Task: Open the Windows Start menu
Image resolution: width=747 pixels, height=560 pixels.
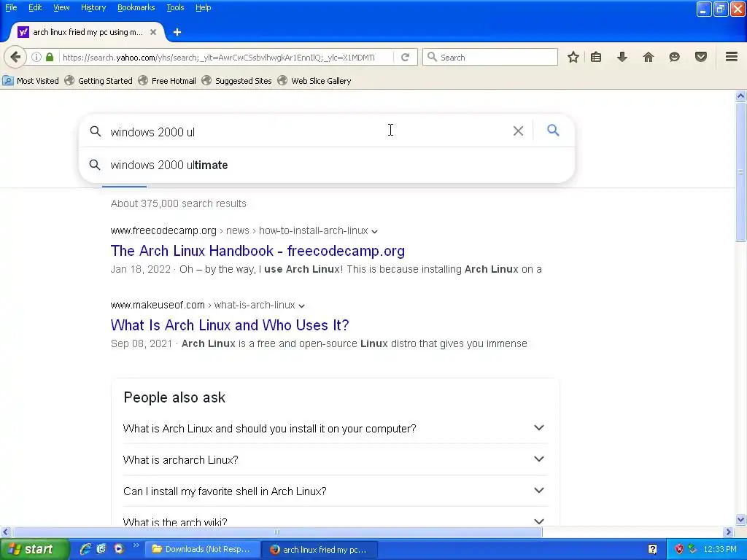Action: coord(34,550)
